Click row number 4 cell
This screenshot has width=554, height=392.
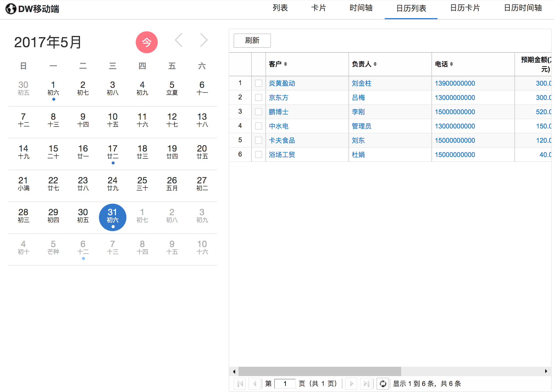point(240,126)
